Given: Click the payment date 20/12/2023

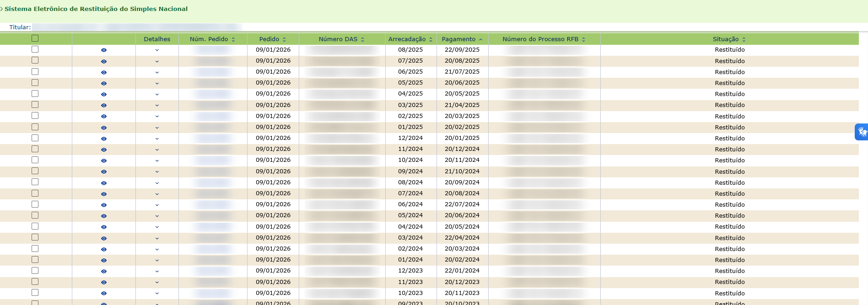Looking at the screenshot, I should pos(462,282).
